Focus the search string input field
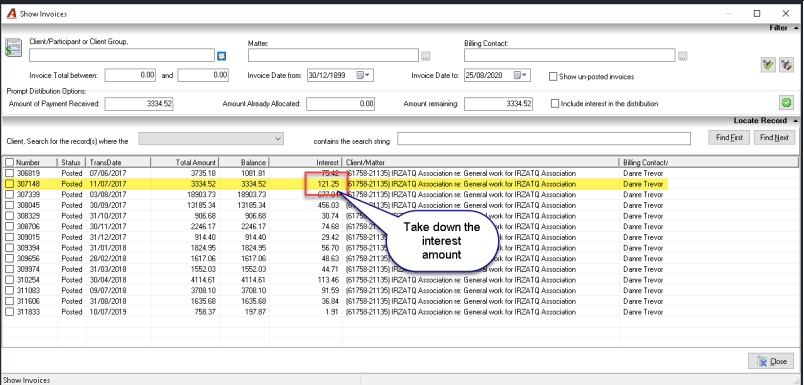 [544, 138]
